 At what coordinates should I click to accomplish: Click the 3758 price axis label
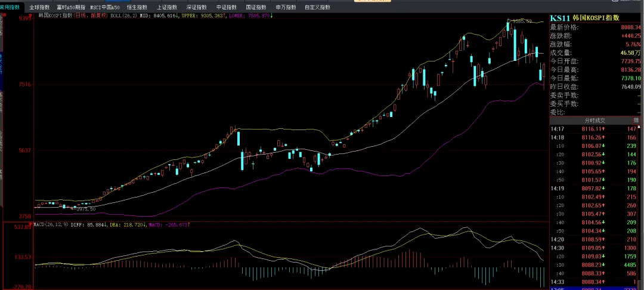(24, 217)
